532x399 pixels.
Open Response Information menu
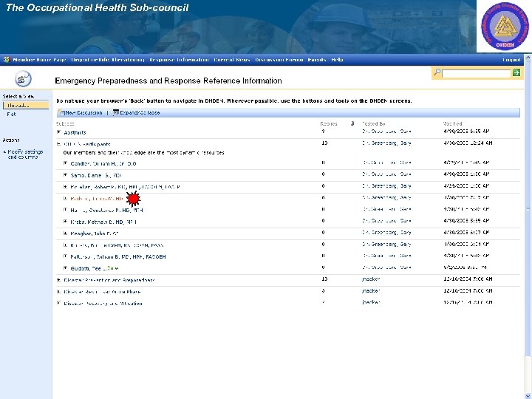[x=179, y=60]
